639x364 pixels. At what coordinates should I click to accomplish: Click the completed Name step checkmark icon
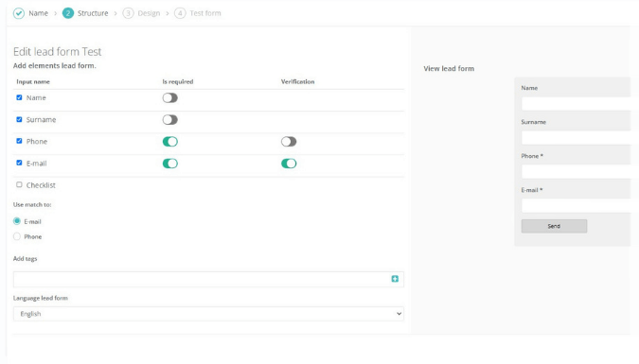(19, 13)
